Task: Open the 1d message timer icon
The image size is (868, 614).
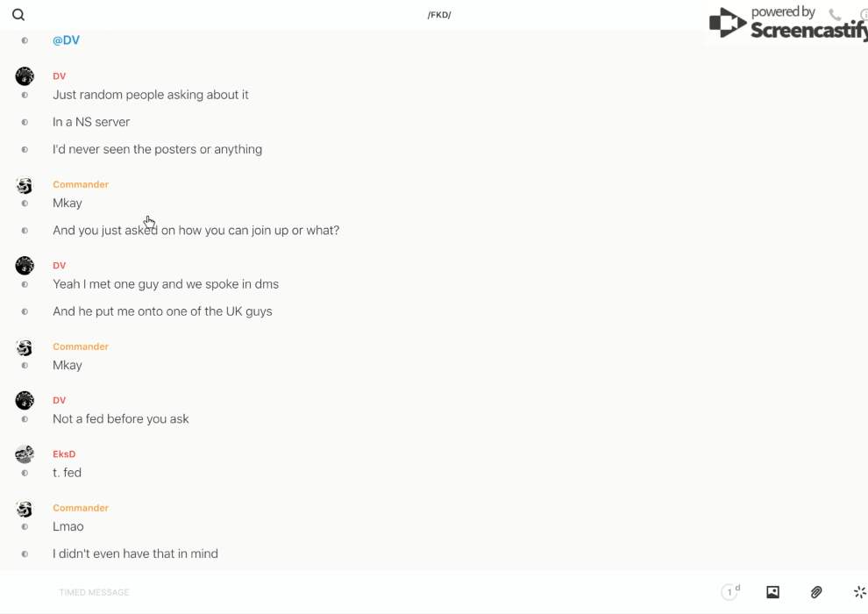Action: point(730,592)
